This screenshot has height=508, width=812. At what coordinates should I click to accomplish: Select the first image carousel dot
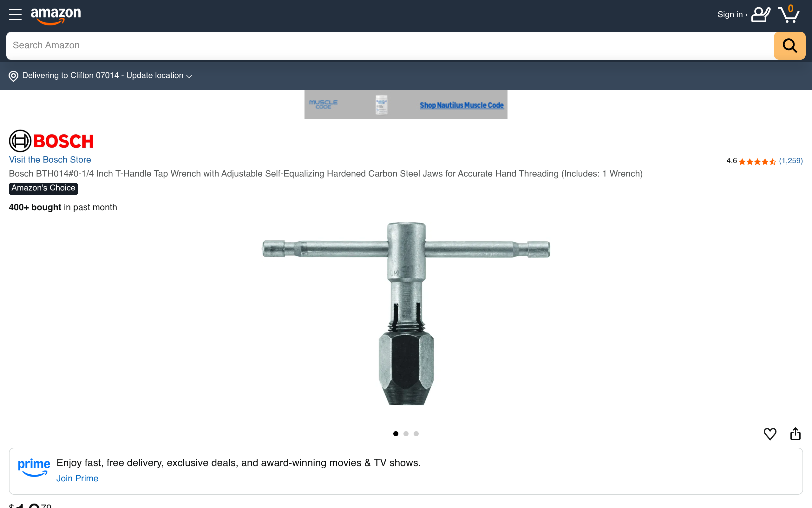pos(396,433)
